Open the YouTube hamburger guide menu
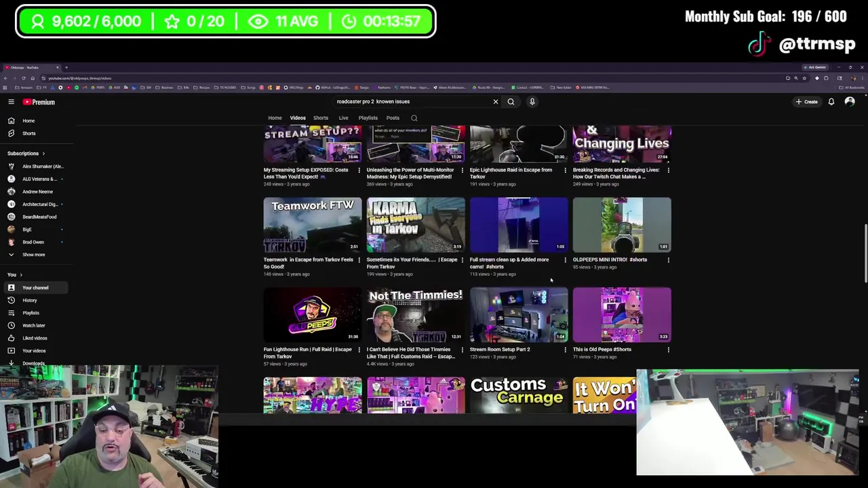The image size is (868, 488). [11, 102]
